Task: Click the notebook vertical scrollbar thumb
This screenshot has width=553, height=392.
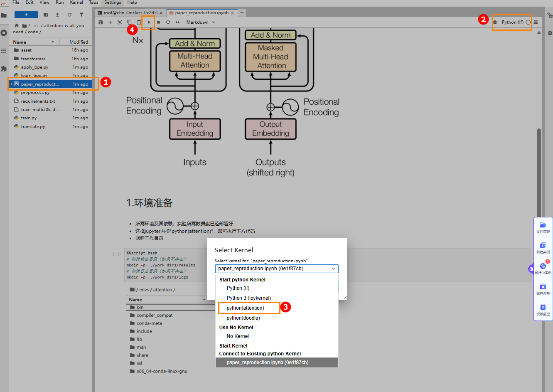Action: coord(539,175)
